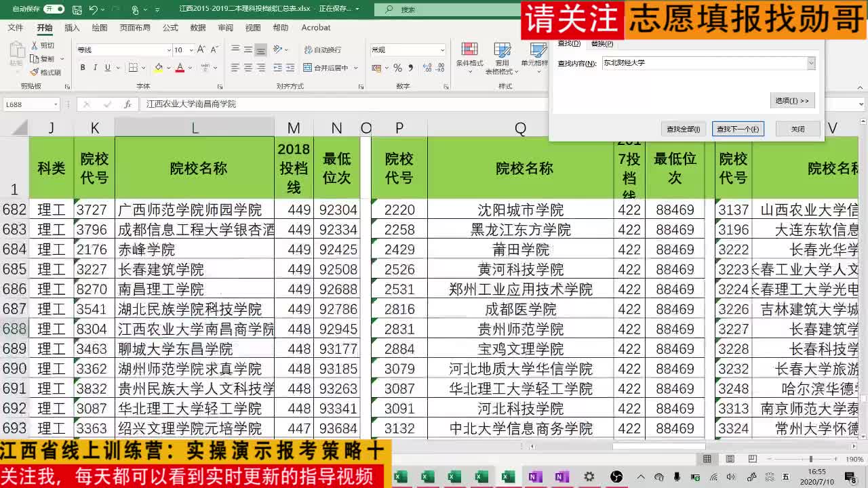
Task: Expand the font name dropdown 等线
Action: click(169, 50)
